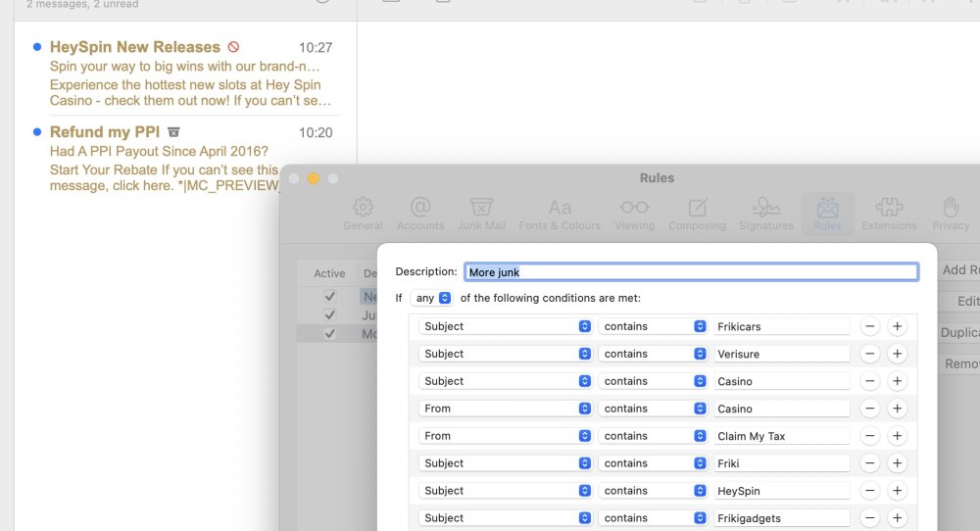Click the Claim My Tax value field
The width and height of the screenshot is (980, 531).
coord(782,436)
